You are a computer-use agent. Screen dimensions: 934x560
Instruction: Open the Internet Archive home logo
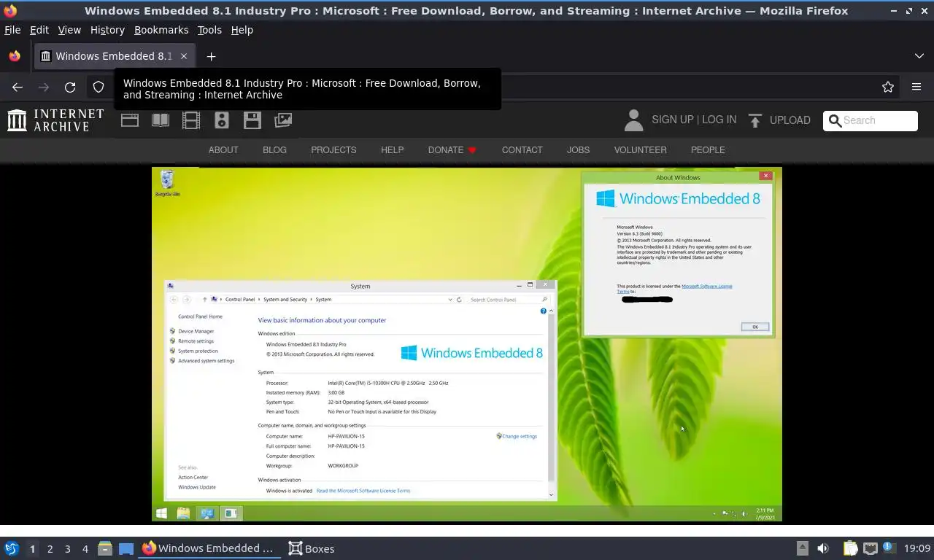click(x=55, y=120)
